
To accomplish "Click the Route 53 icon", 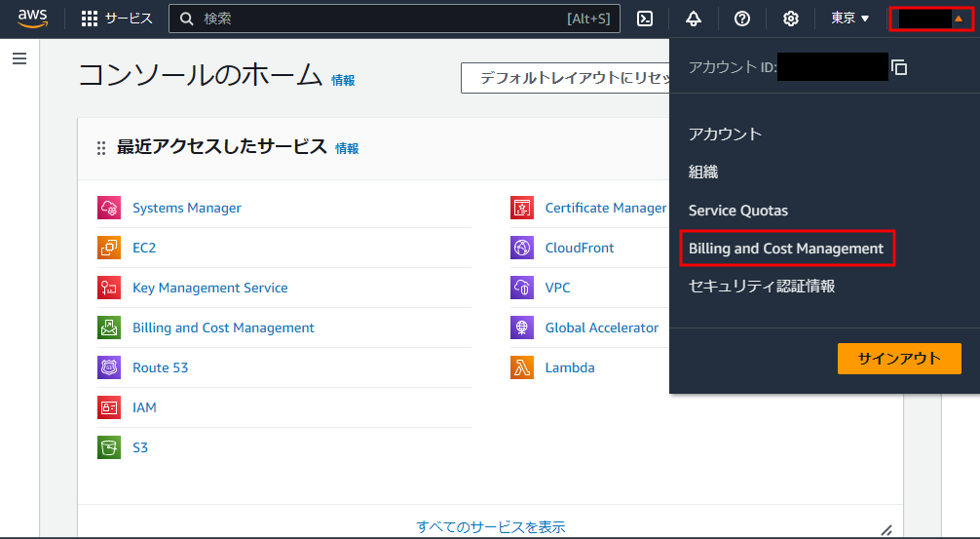I will pyautogui.click(x=109, y=367).
